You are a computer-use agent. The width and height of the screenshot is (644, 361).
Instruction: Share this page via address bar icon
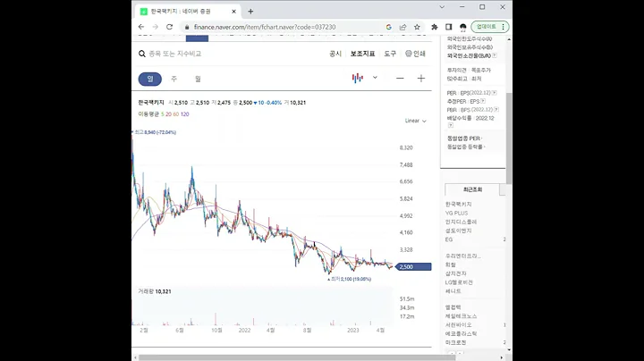tap(402, 27)
